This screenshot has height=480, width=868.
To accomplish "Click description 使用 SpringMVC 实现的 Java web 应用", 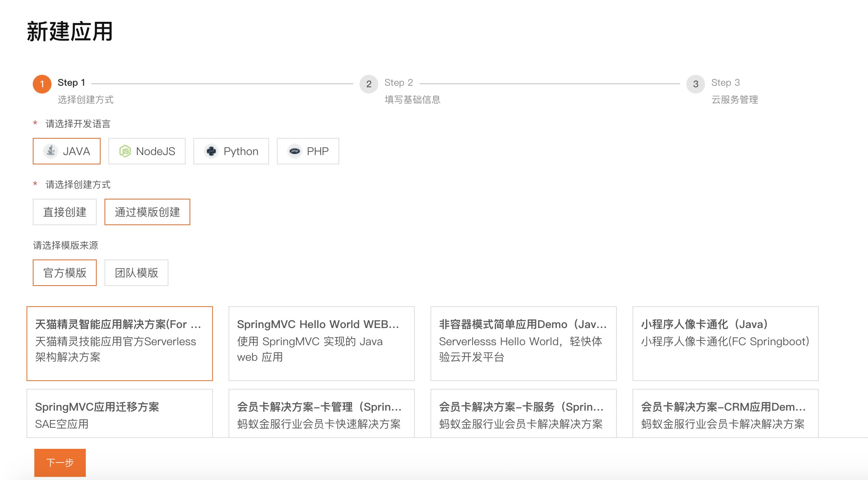I will click(310, 349).
